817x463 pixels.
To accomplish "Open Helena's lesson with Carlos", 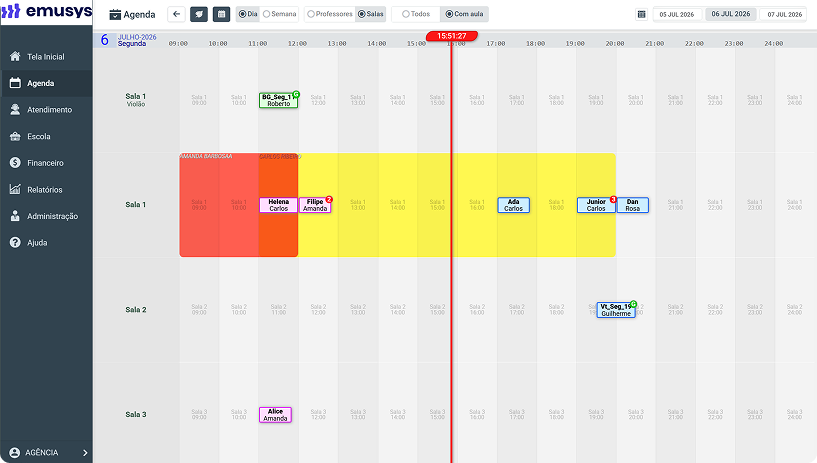I will pos(278,205).
